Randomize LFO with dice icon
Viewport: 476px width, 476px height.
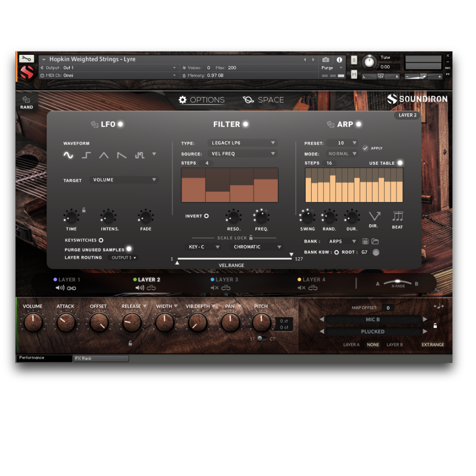94,124
